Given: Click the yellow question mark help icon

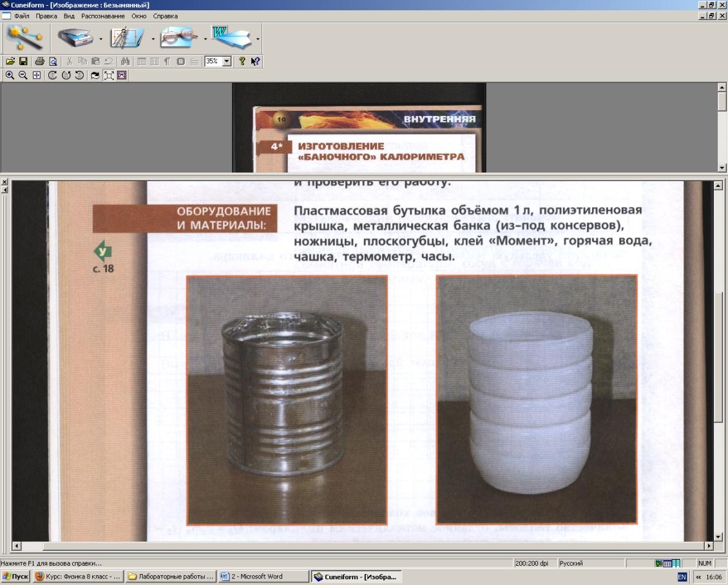Looking at the screenshot, I should click(x=242, y=61).
